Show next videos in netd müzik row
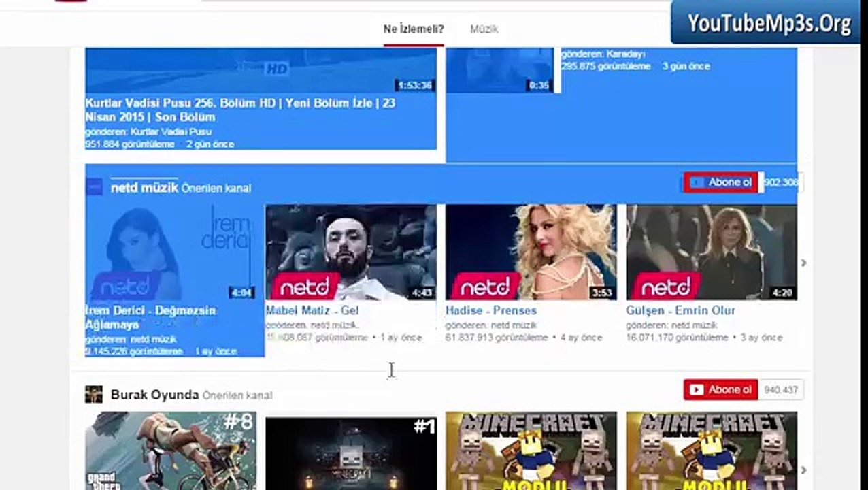Image resolution: width=868 pixels, height=490 pixels. click(803, 263)
